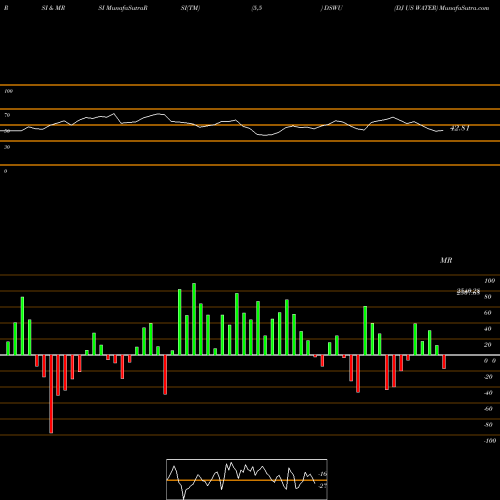Image resolution: width=500 pixels, height=500 pixels.
Task: Click the -16 value in the mini chart
Action: (x=323, y=474)
